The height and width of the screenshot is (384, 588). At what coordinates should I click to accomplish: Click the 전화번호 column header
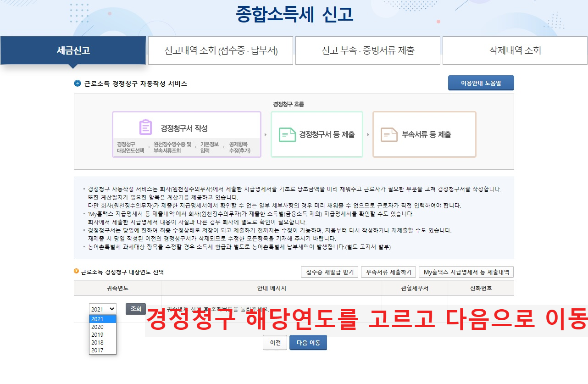pyautogui.click(x=481, y=288)
